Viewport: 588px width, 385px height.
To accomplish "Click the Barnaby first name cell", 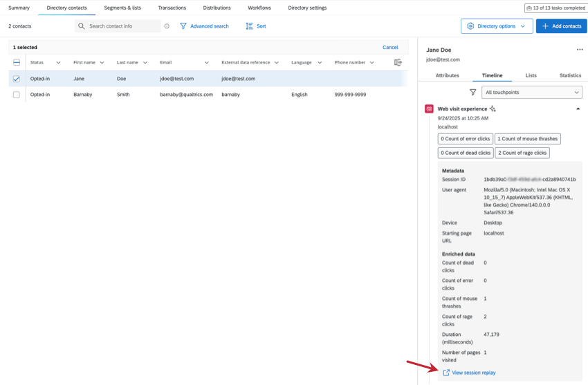I will 83,95.
